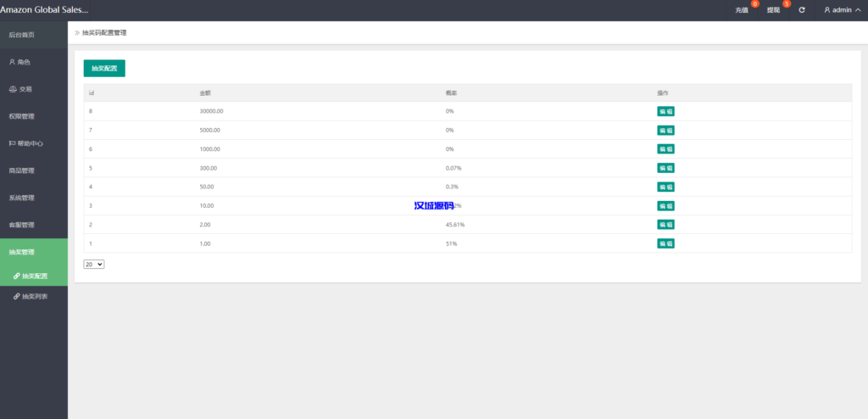Click the green 抽奖配置 button

coord(104,68)
